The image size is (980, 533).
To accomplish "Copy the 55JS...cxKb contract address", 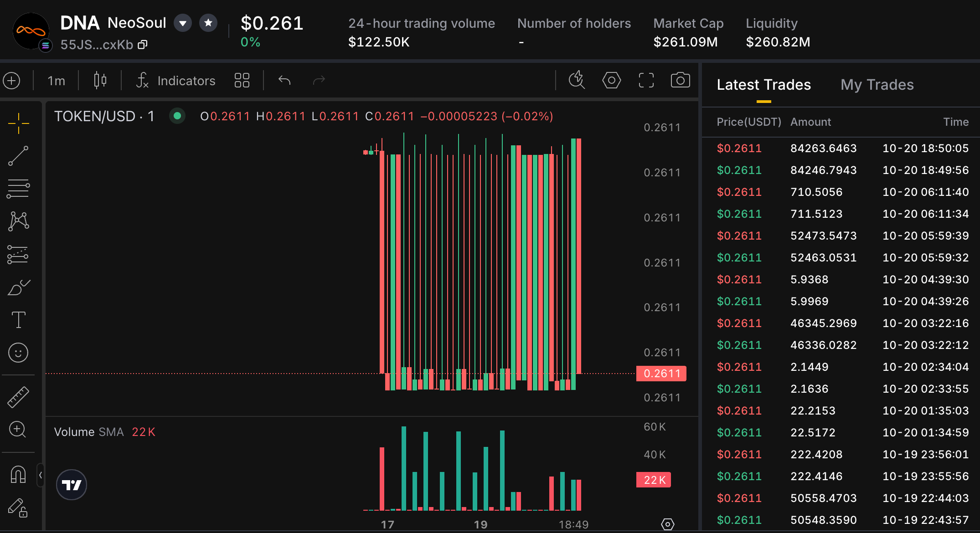I will pos(143,45).
